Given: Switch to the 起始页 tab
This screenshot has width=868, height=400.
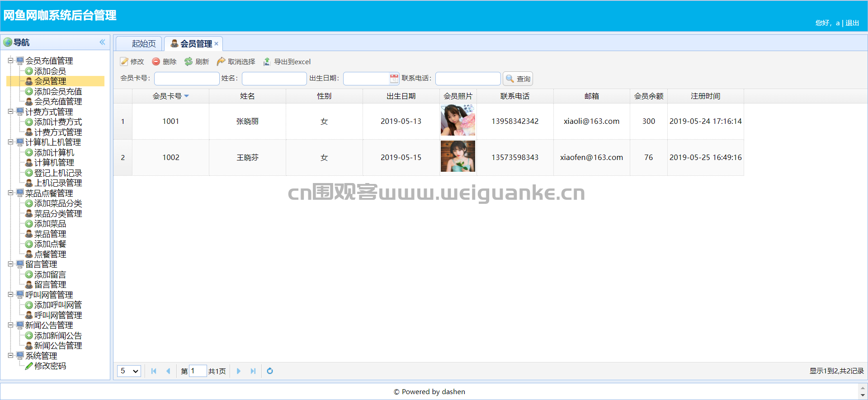Looking at the screenshot, I should tap(144, 43).
